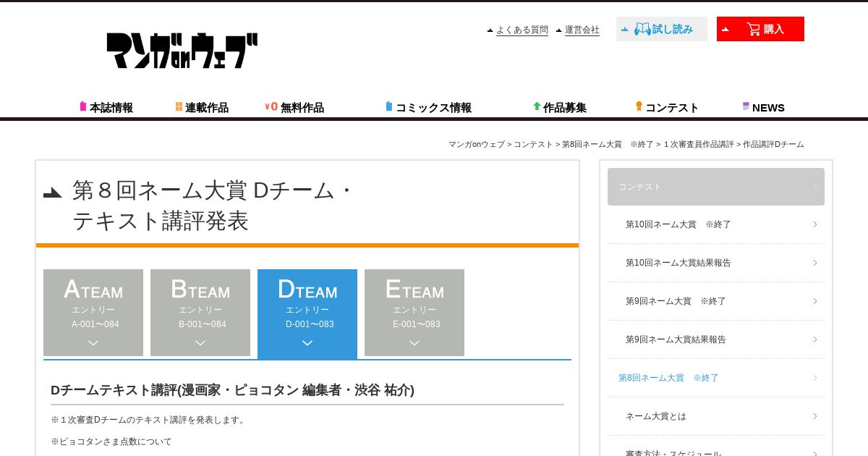
Task: Click the pink icon next to 本誌情報
Action: [83, 106]
